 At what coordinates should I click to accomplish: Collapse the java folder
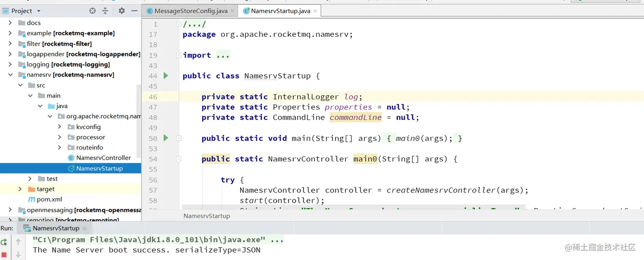40,106
